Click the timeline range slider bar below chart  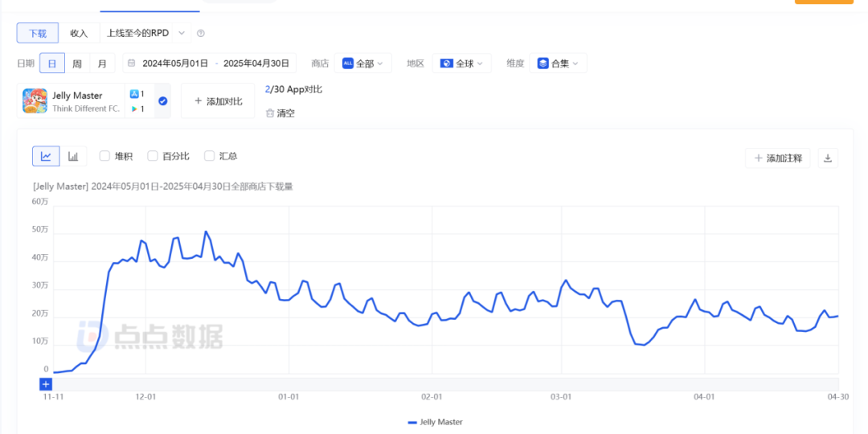(445, 384)
